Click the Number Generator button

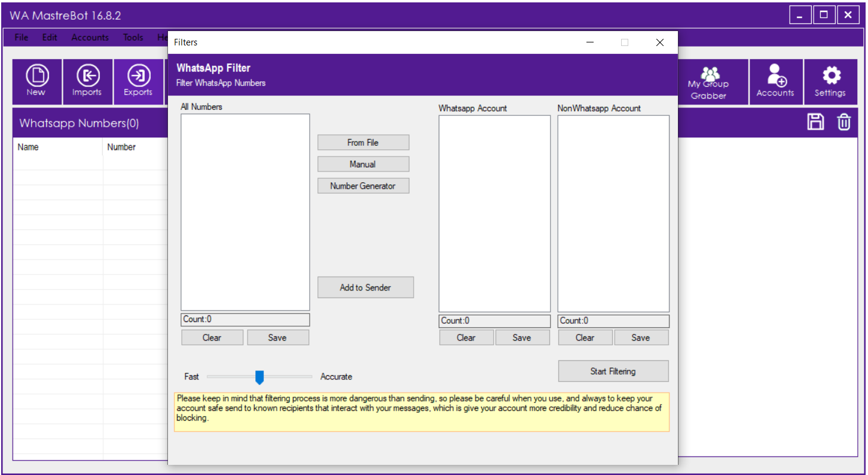363,186
